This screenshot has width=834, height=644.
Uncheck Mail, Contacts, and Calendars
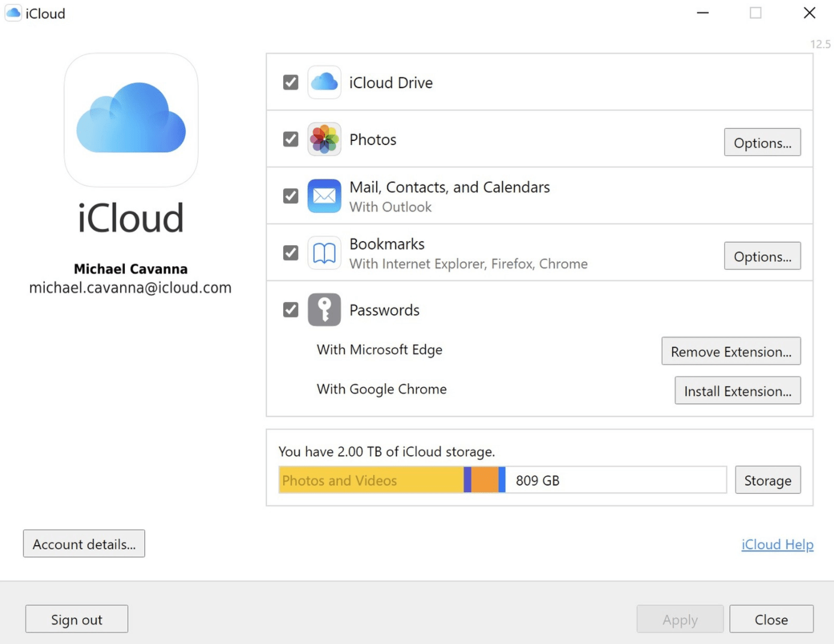[x=290, y=195]
